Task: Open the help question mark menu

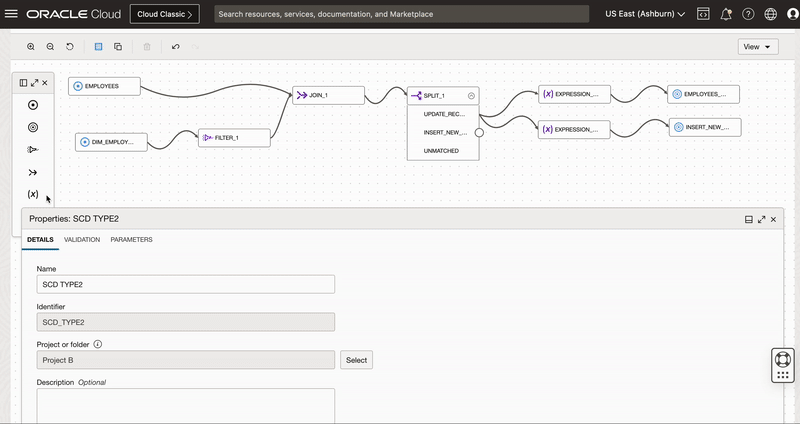Action: 748,14
